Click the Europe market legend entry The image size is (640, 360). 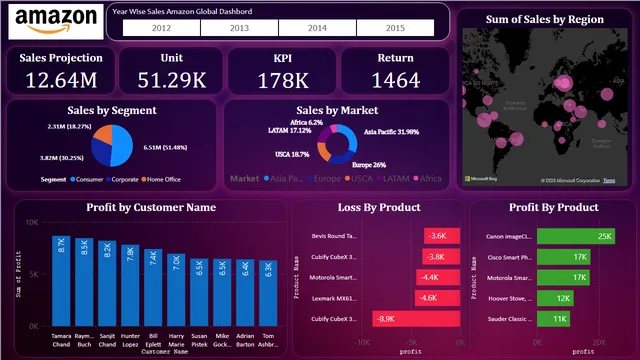point(324,178)
